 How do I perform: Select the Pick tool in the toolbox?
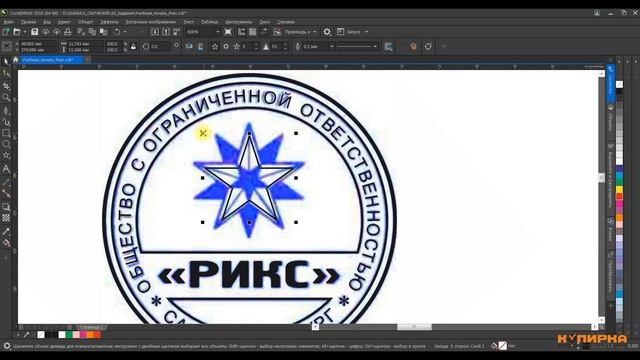coord(6,62)
